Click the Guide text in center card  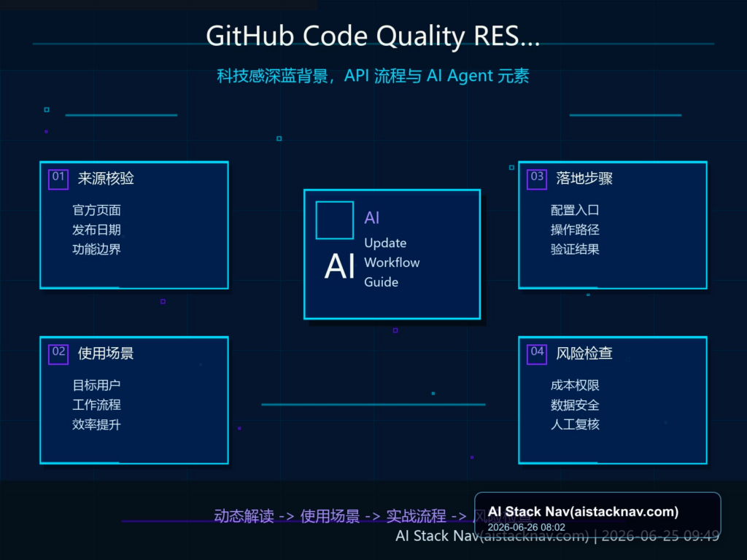pos(381,282)
